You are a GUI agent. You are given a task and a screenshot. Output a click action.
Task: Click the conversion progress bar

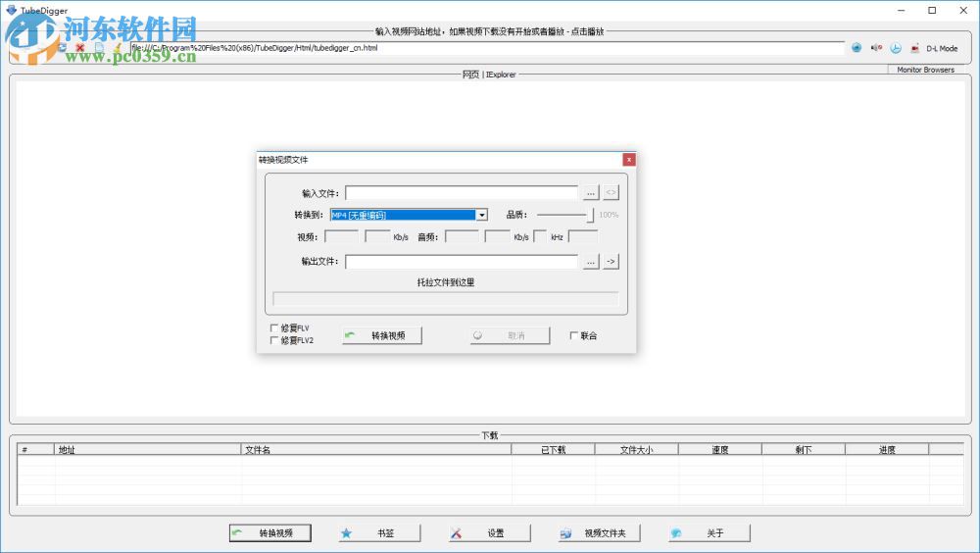click(x=446, y=299)
